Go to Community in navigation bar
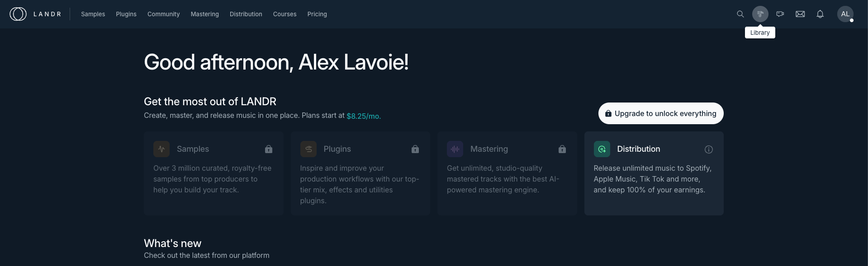Screen dimensions: 868x266 coord(164,14)
